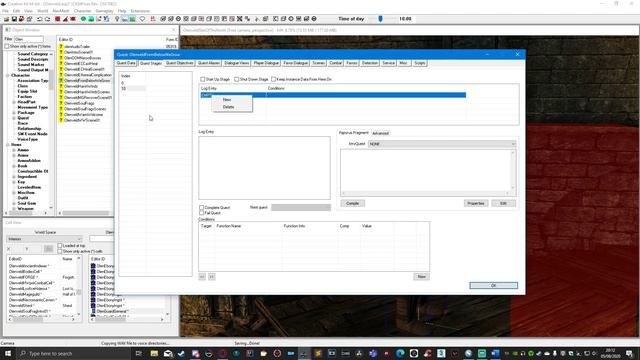
Task: Expand the Items tree node
Action: (8, 144)
